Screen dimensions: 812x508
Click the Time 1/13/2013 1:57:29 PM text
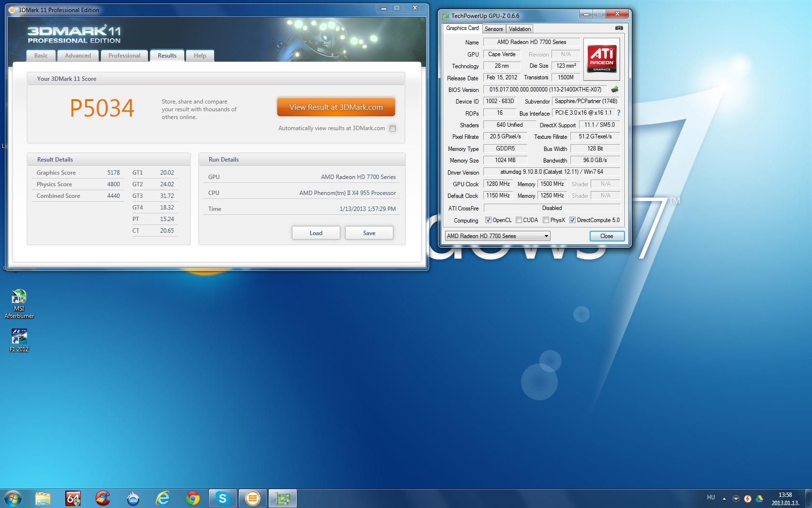[367, 209]
